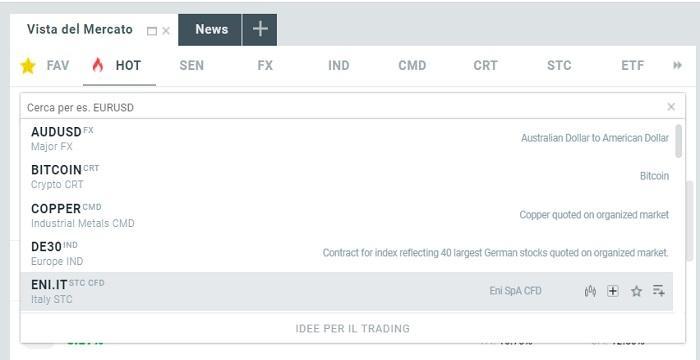
Task: Select the ETF category
Action: pos(633,66)
